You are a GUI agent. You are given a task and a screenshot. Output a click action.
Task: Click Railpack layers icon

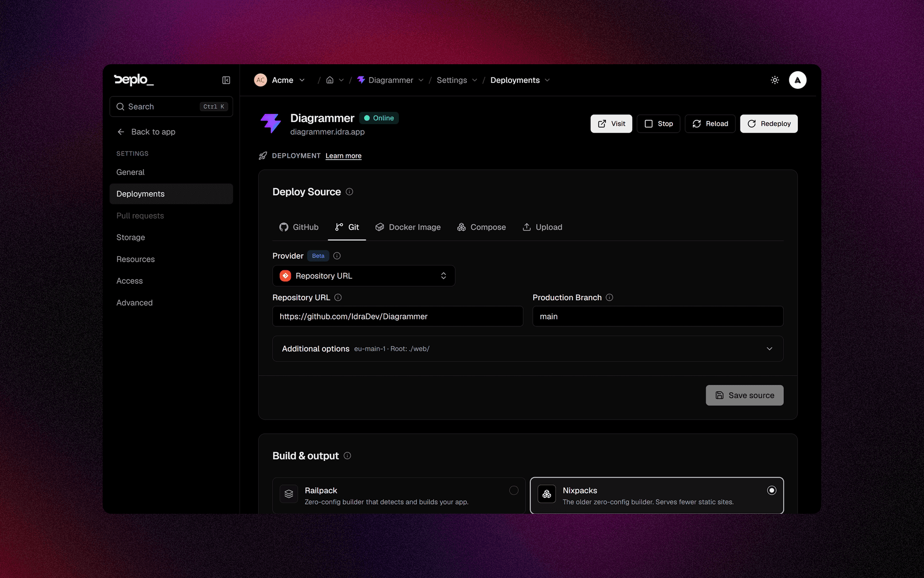click(x=289, y=494)
